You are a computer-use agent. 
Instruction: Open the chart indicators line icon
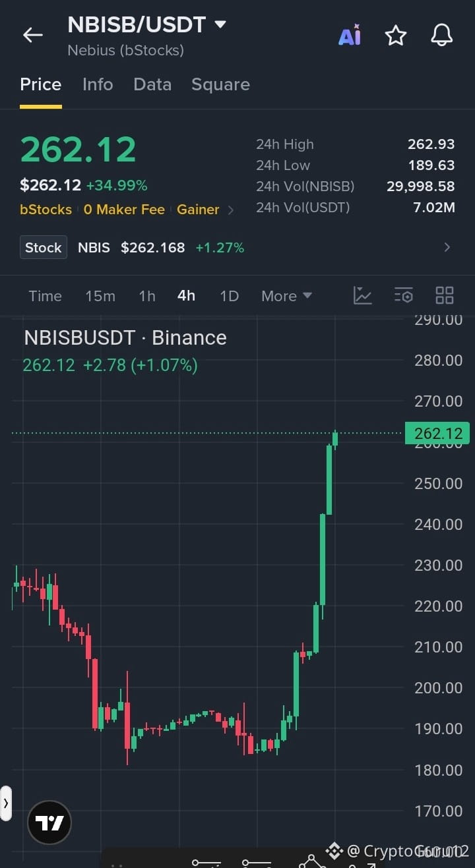pos(363,295)
